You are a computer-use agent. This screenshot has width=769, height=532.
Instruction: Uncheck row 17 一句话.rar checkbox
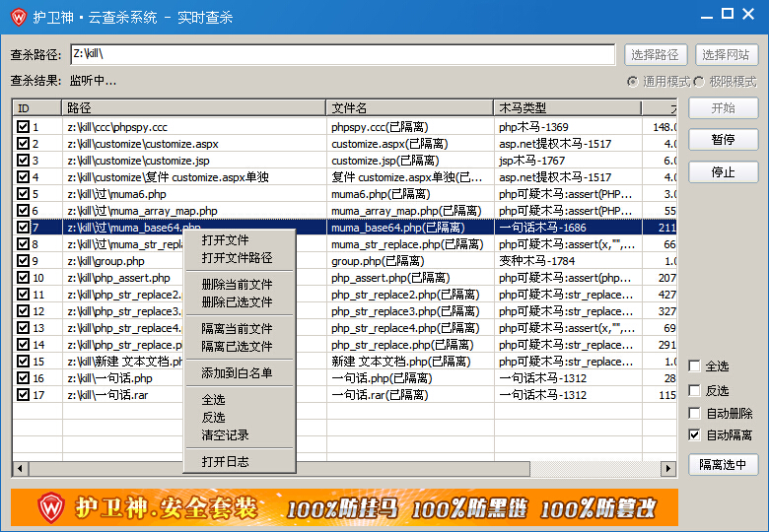click(x=23, y=394)
